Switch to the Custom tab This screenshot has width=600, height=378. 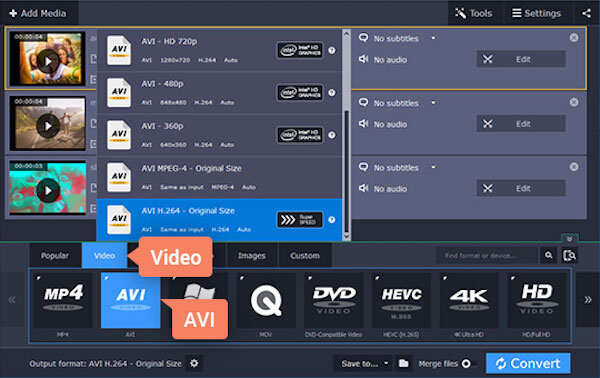[x=305, y=256]
